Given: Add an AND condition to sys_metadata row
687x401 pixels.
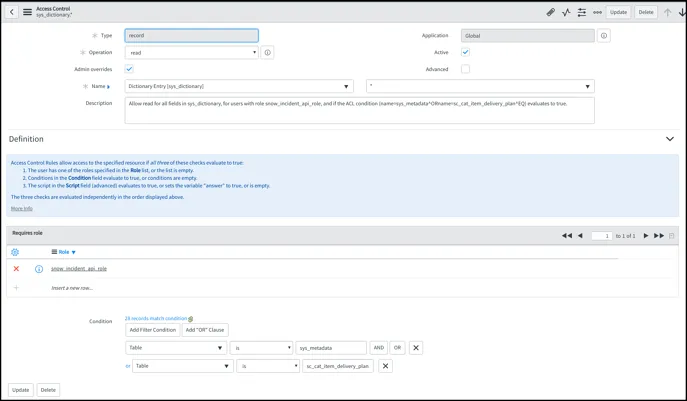Looking at the screenshot, I should point(379,348).
